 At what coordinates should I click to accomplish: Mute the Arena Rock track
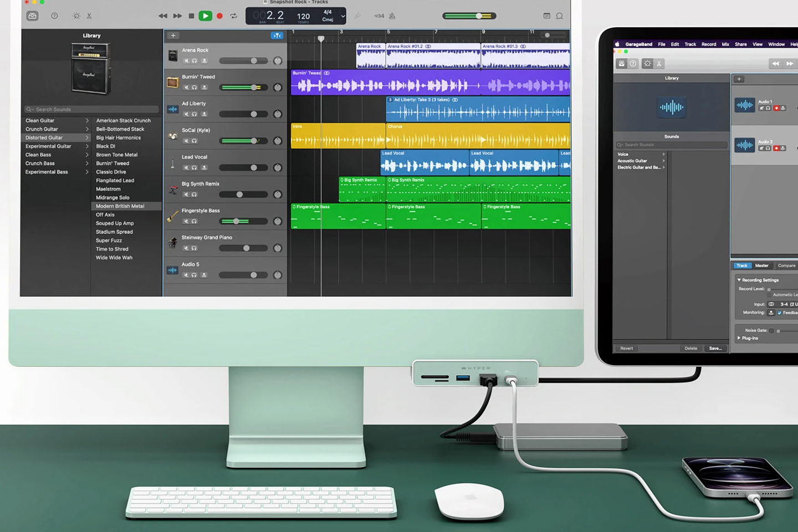[x=186, y=61]
